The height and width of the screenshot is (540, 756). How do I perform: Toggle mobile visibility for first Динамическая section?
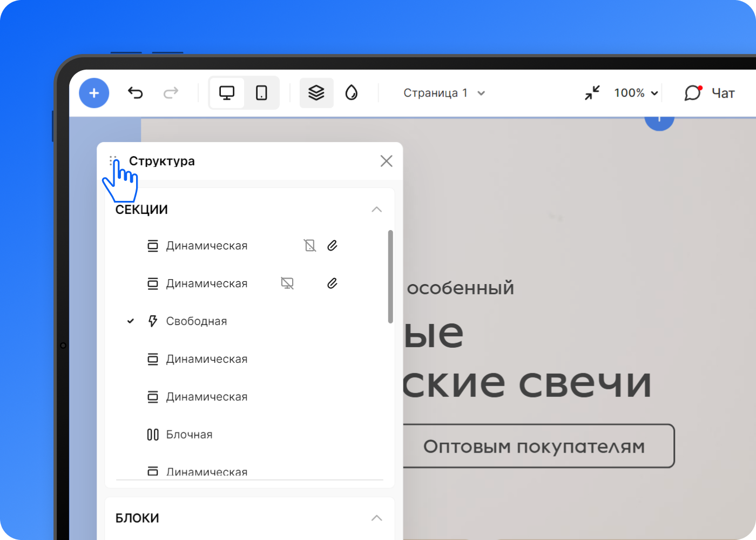click(309, 246)
